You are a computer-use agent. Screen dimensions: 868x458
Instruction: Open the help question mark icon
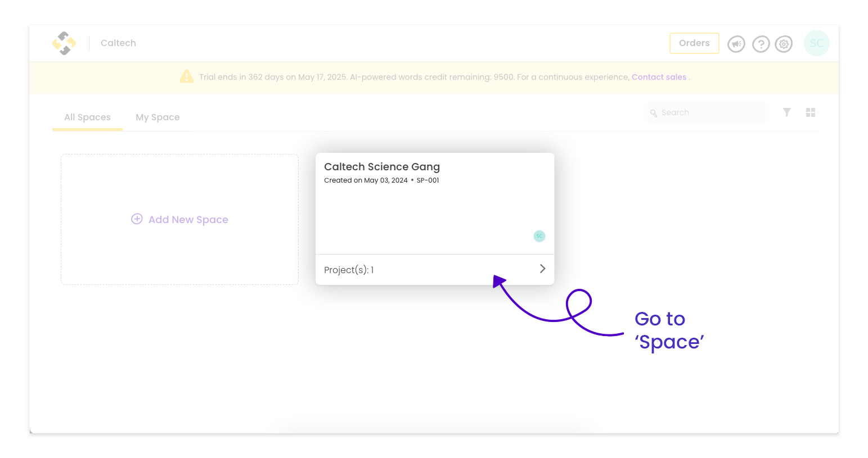pos(761,44)
